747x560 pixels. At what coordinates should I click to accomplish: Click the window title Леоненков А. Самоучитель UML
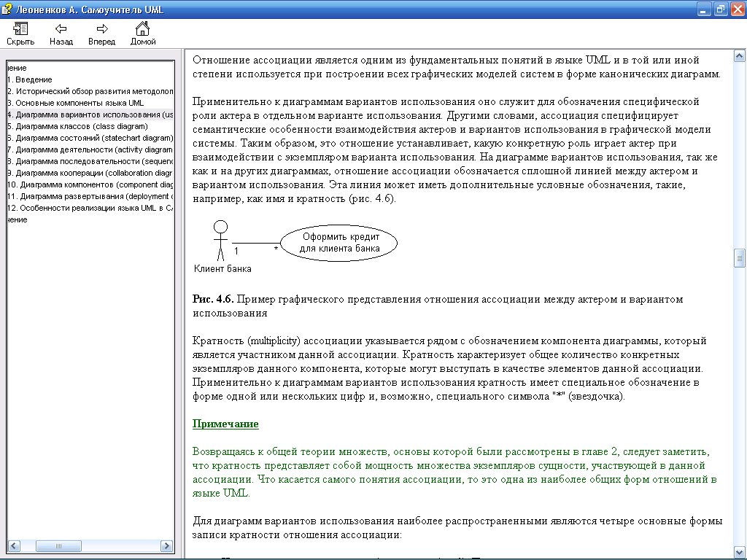tap(90, 9)
